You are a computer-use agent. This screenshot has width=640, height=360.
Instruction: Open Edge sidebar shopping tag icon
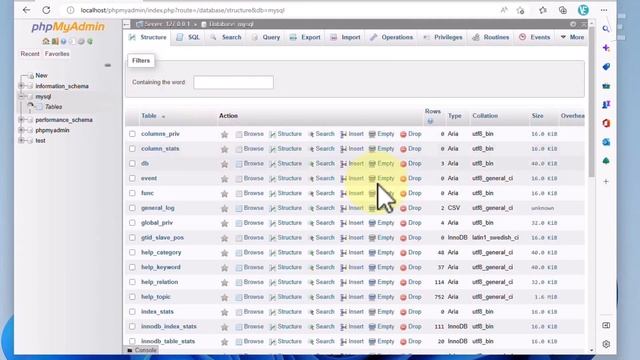(x=606, y=67)
